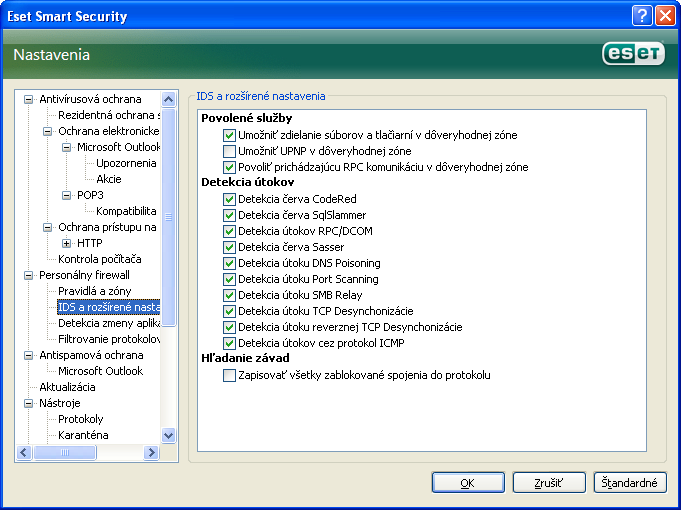The image size is (681, 510).
Task: Collapse the Personálny firewall node
Action: pyautogui.click(x=29, y=275)
